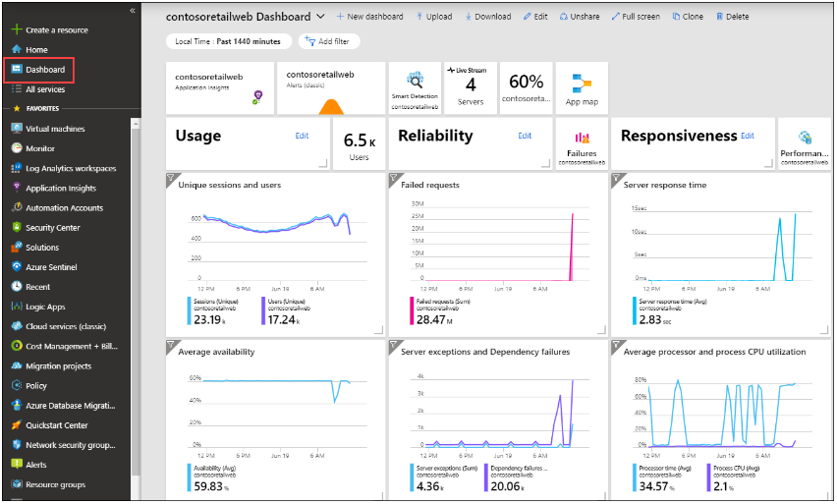Clone the dashboard
This screenshot has width=837, height=504.
[688, 17]
